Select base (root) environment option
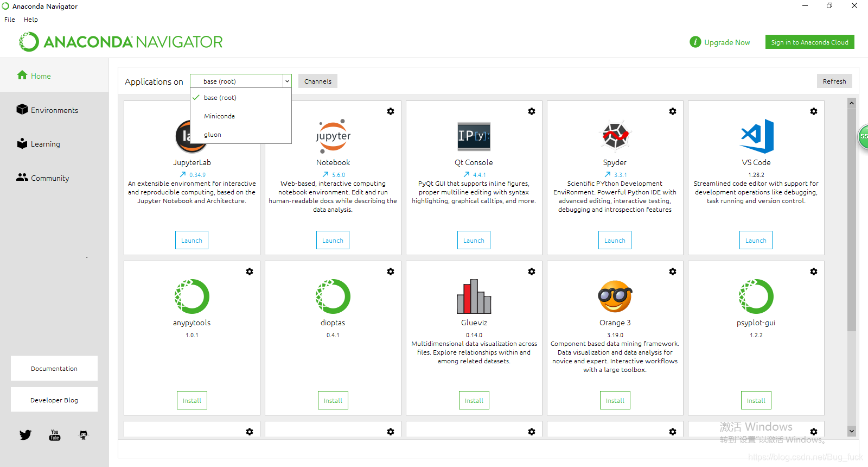The image size is (868, 467). click(x=241, y=98)
